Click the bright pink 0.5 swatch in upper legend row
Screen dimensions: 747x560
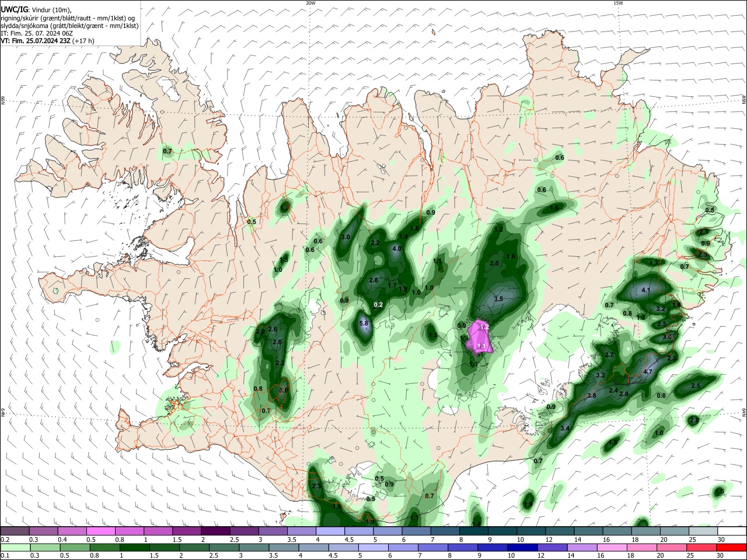click(x=101, y=531)
